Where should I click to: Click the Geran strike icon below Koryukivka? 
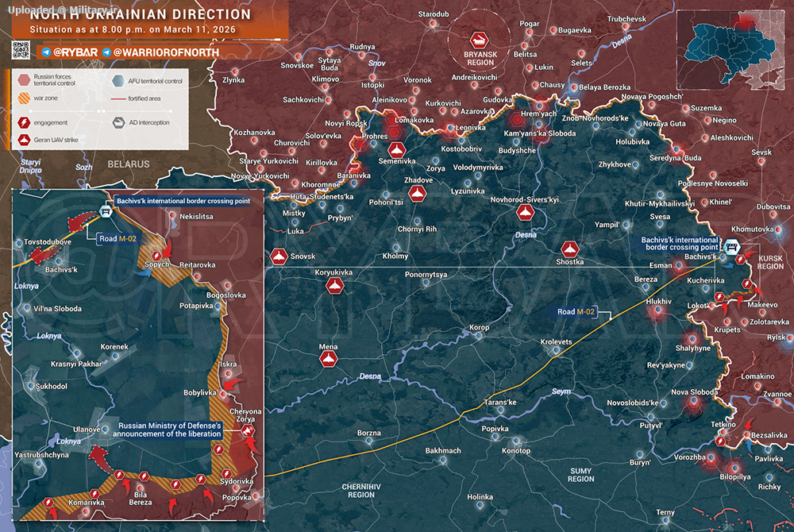[335, 286]
